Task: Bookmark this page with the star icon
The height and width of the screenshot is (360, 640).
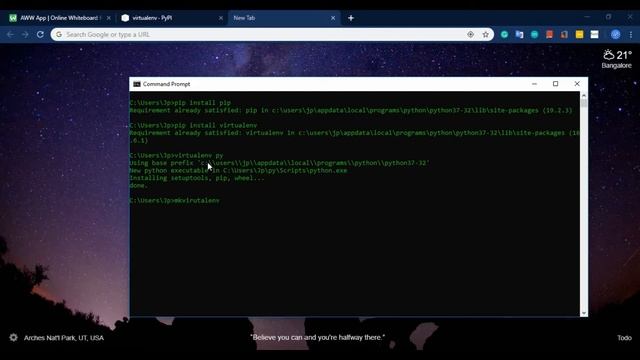Action: pyautogui.click(x=485, y=35)
